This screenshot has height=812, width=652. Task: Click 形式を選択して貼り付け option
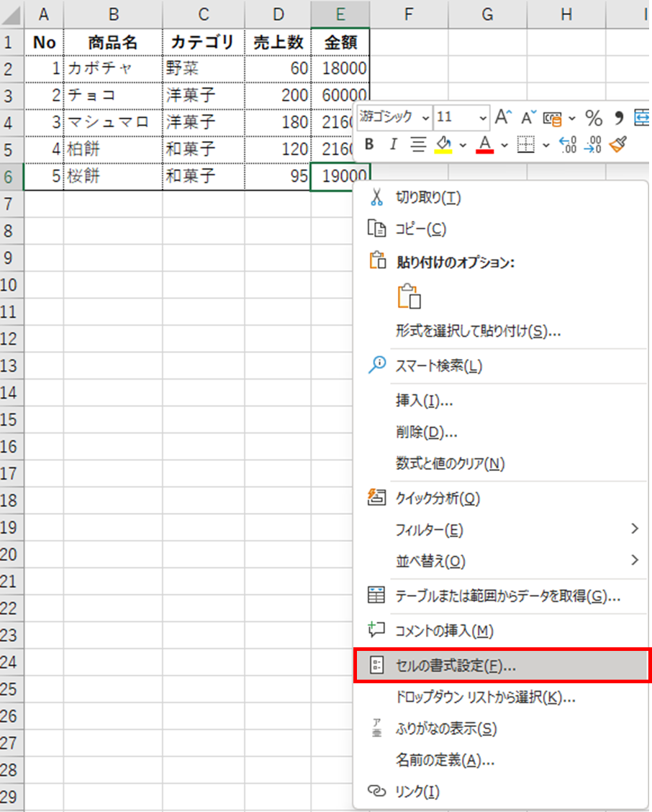tap(478, 331)
